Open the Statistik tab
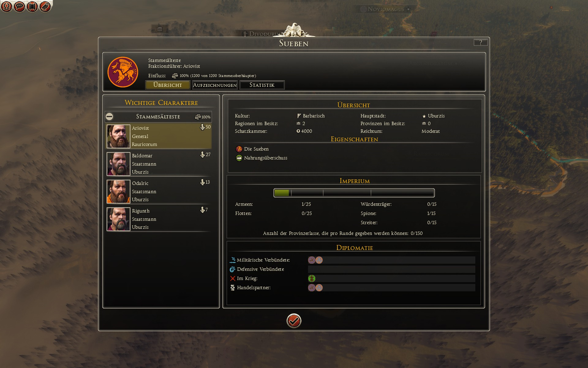The width and height of the screenshot is (588, 368). click(x=262, y=85)
